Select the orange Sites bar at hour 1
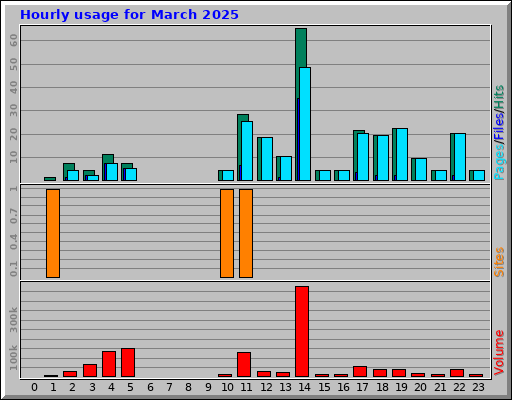The image size is (512, 400). click(x=53, y=233)
